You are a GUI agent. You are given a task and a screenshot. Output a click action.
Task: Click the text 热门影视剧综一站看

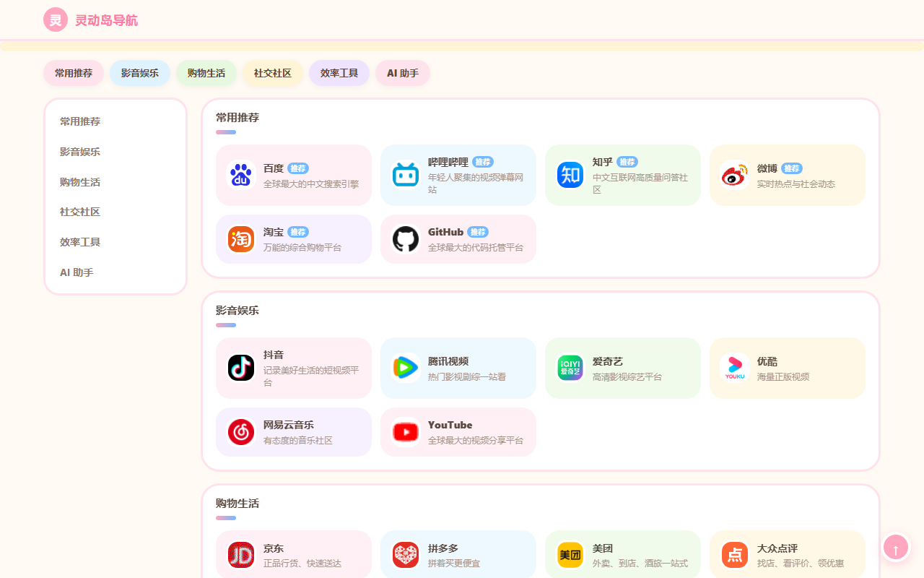click(x=467, y=377)
